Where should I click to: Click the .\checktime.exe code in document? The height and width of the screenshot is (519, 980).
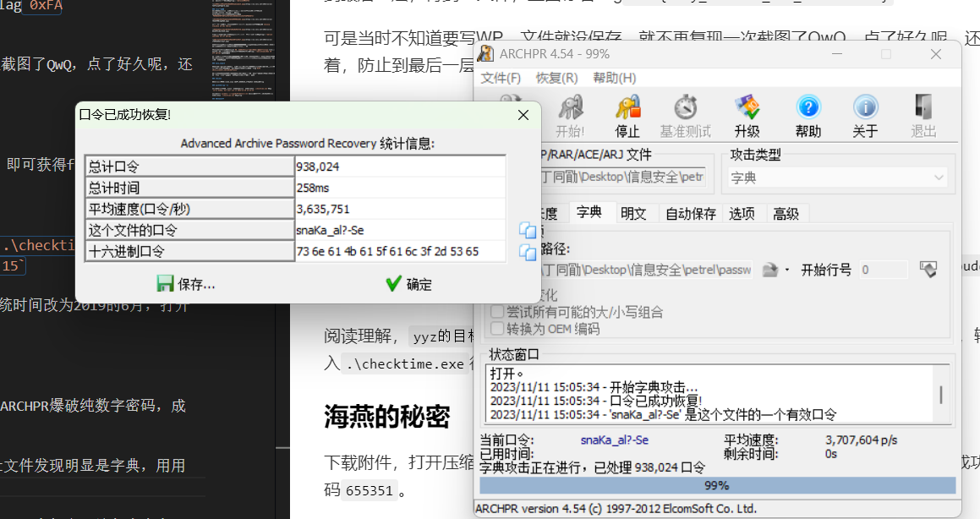pyautogui.click(x=405, y=364)
